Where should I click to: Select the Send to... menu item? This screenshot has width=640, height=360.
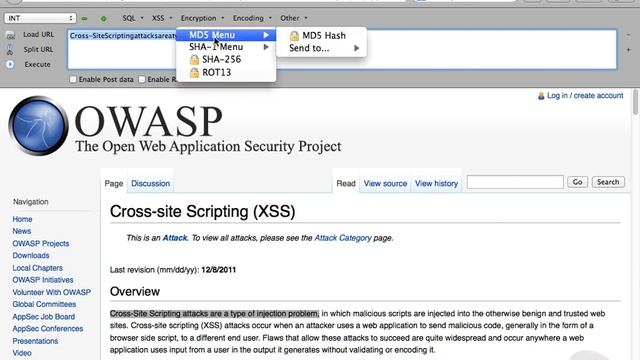(x=322, y=48)
